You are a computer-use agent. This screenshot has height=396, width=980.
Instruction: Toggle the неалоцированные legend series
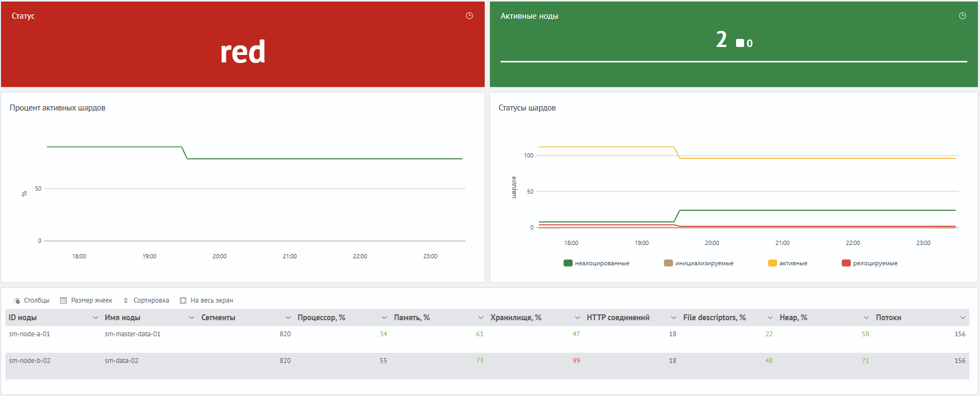click(x=596, y=263)
